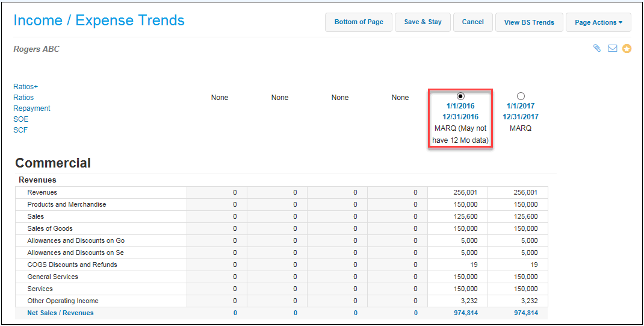Click the 12/31/2017 end date link
644x326 pixels.
point(521,117)
